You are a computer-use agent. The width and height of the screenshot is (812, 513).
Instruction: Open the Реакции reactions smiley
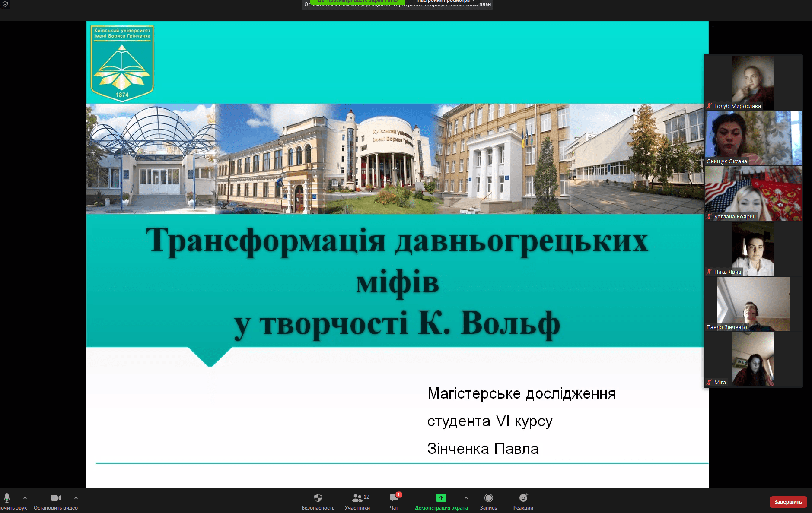[x=523, y=501]
